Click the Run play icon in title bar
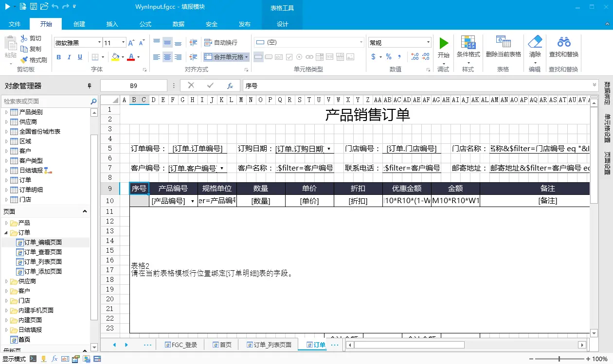The width and height of the screenshot is (613, 364). pos(8,6)
